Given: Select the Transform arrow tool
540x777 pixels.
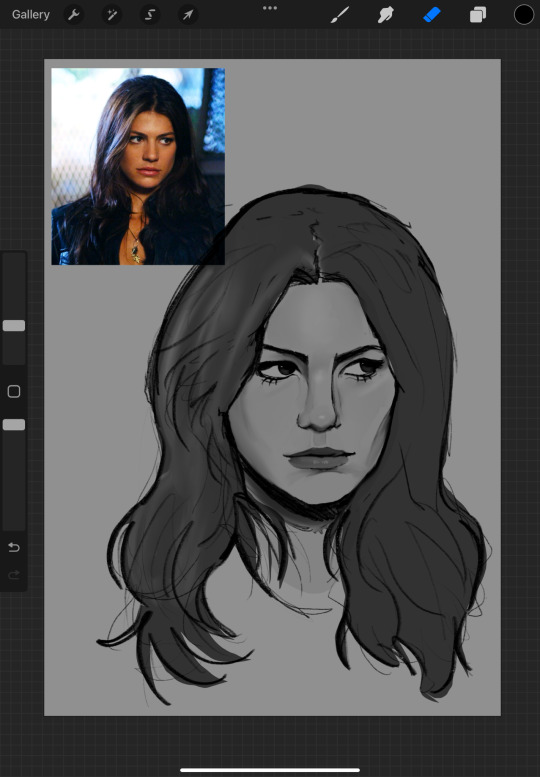Looking at the screenshot, I should [188, 15].
